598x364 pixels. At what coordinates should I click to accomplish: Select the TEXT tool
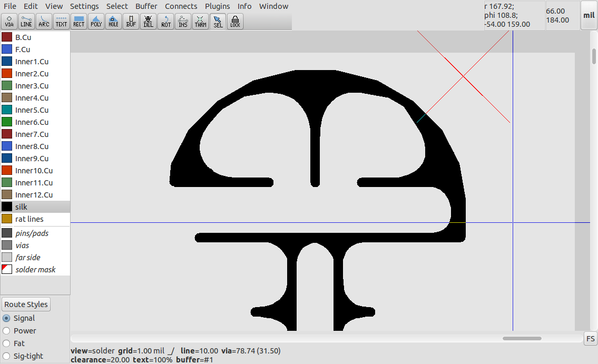pyautogui.click(x=61, y=21)
